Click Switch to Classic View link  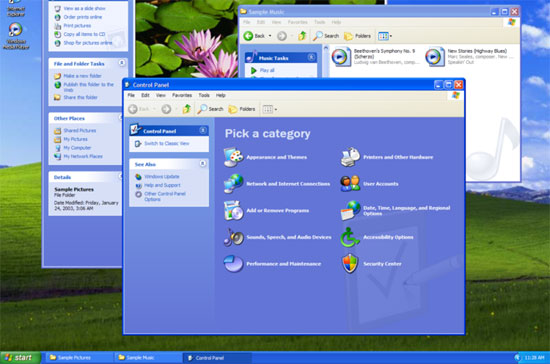click(x=167, y=143)
